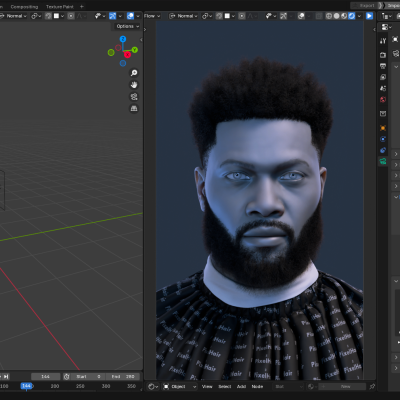Open the Scene properties tab
400x400 pixels.
tap(383, 88)
